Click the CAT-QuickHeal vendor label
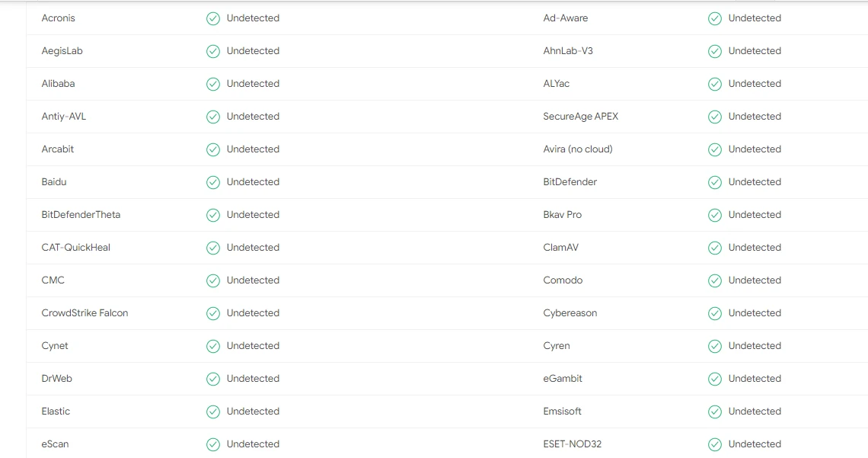 click(76, 248)
